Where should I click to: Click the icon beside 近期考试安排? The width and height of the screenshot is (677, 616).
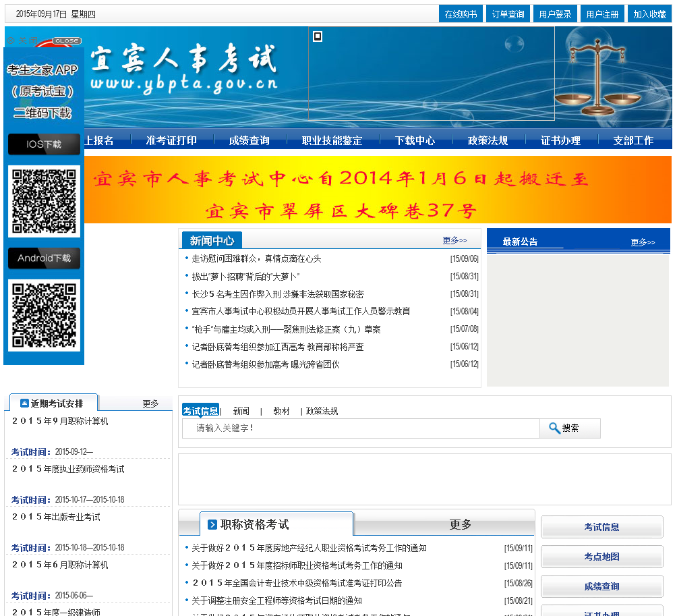(x=24, y=403)
